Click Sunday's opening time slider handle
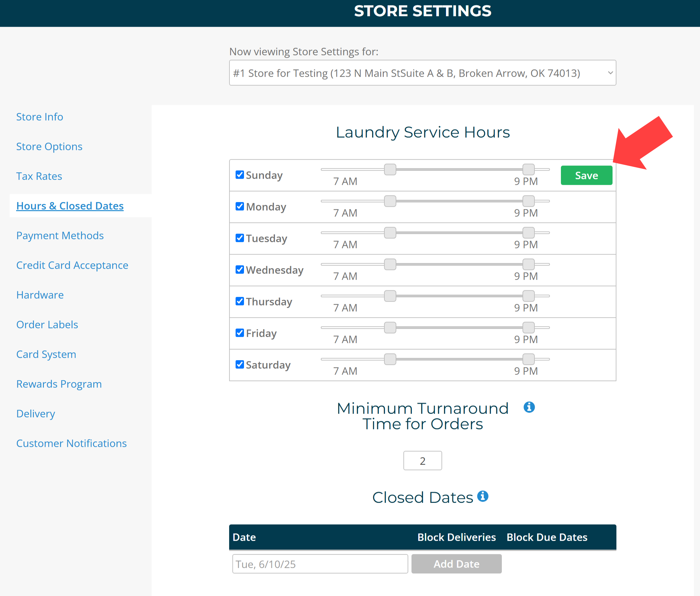The image size is (700, 596). 390,169
